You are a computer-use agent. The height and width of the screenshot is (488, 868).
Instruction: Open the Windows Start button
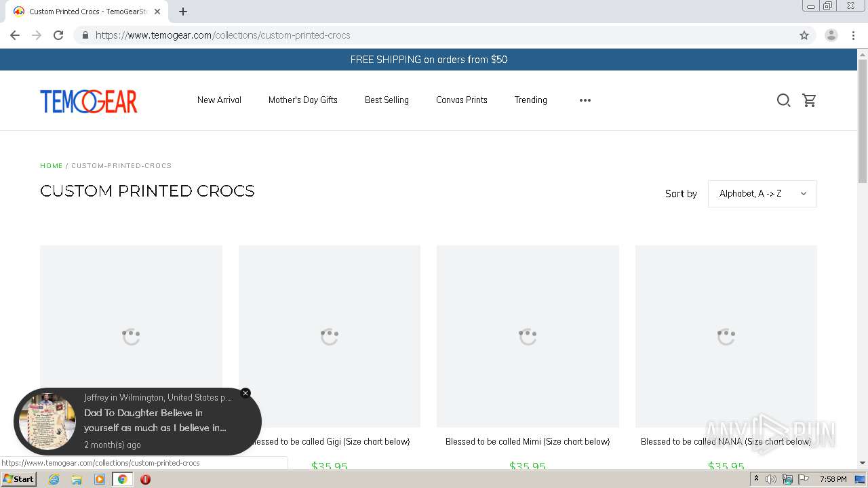18,479
